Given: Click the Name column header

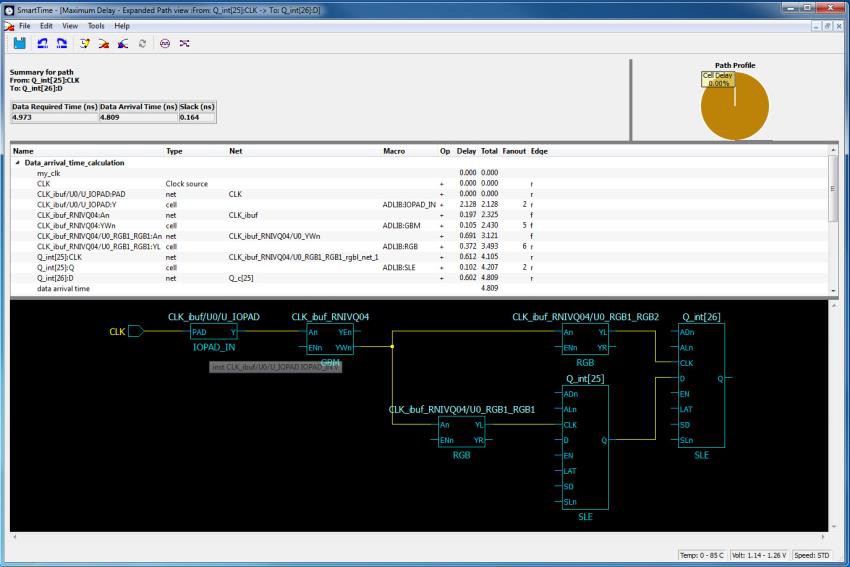Looking at the screenshot, I should (23, 151).
